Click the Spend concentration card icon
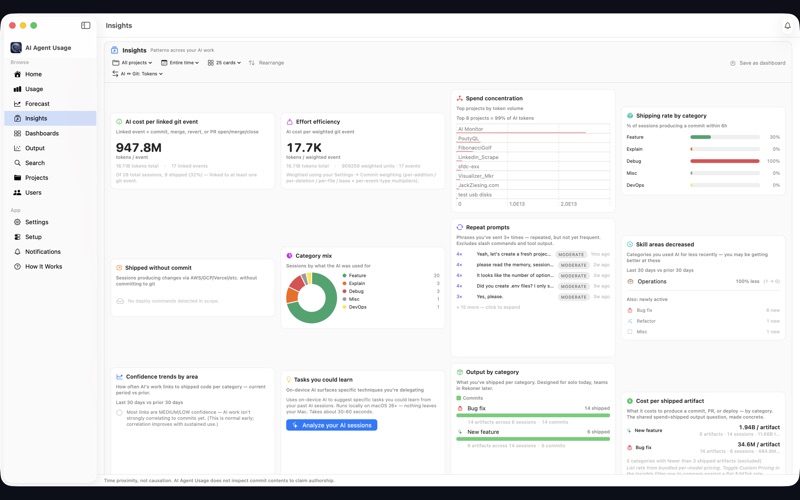The width and height of the screenshot is (800, 500). click(459, 98)
